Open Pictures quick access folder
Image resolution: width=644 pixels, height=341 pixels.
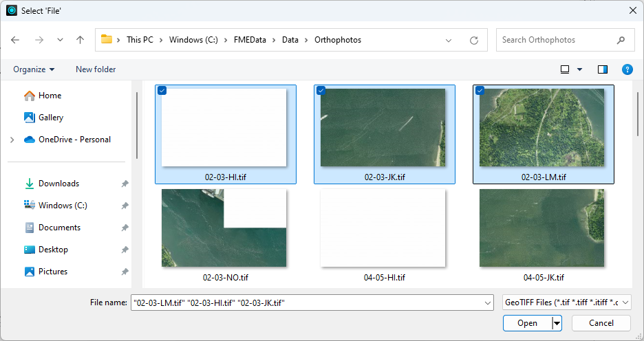(x=52, y=272)
